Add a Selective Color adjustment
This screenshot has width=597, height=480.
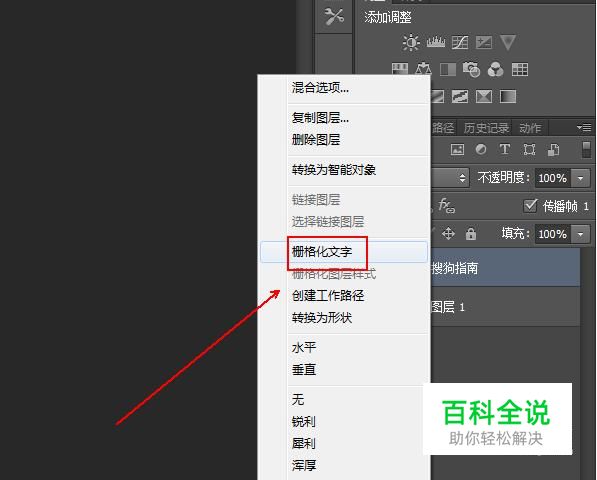tap(484, 96)
